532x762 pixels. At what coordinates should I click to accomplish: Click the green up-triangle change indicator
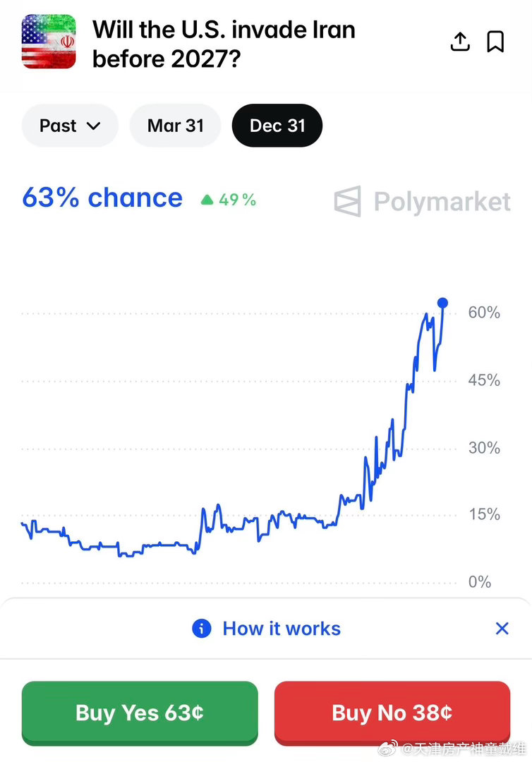pos(207,200)
